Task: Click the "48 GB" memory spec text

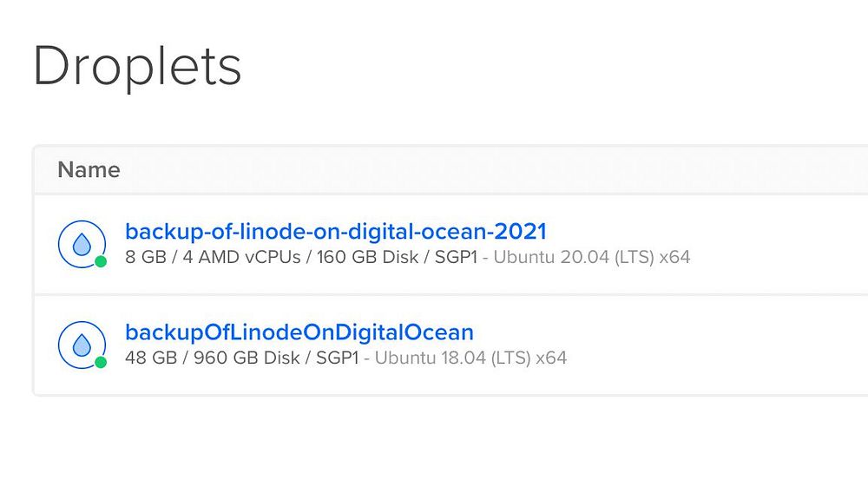Action: point(151,358)
